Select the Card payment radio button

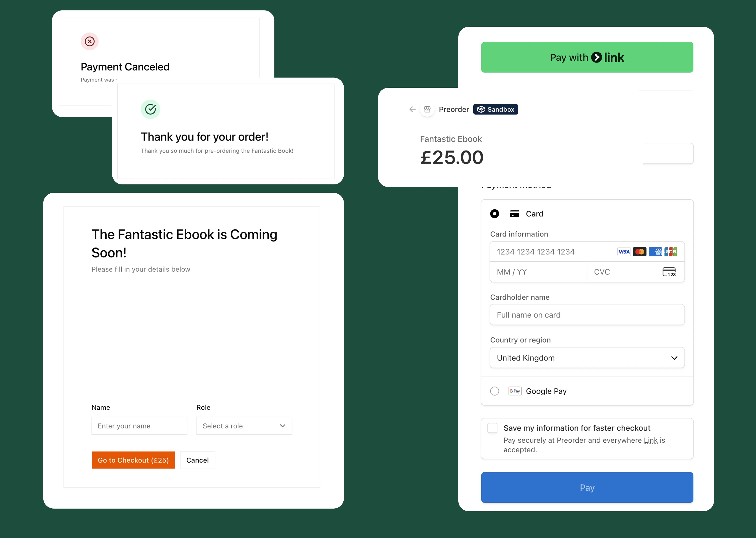click(495, 214)
